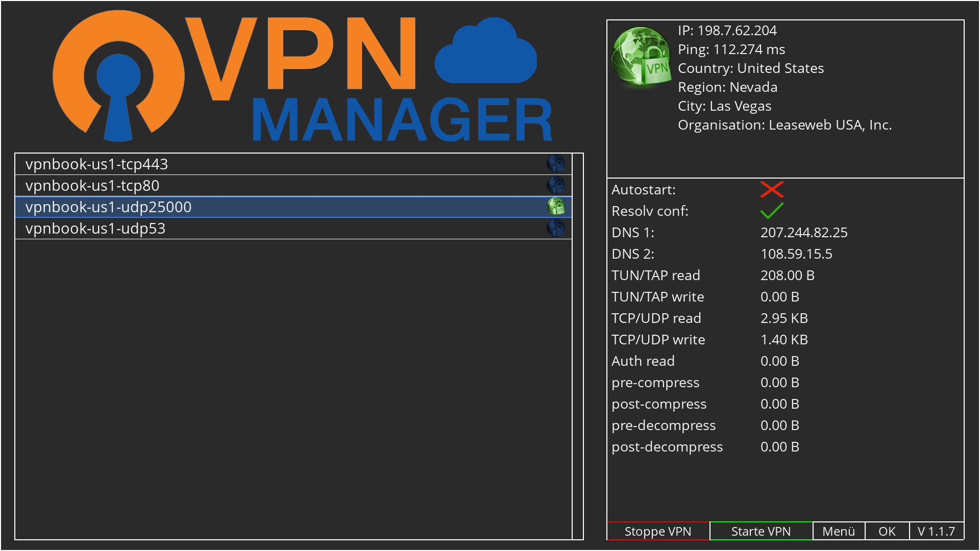Click the MANAGER logo text

pos(402,120)
